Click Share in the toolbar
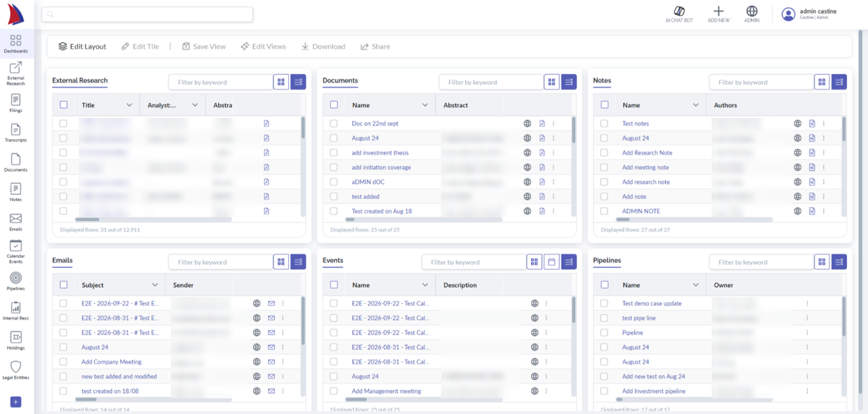868x414 pixels. click(x=375, y=46)
